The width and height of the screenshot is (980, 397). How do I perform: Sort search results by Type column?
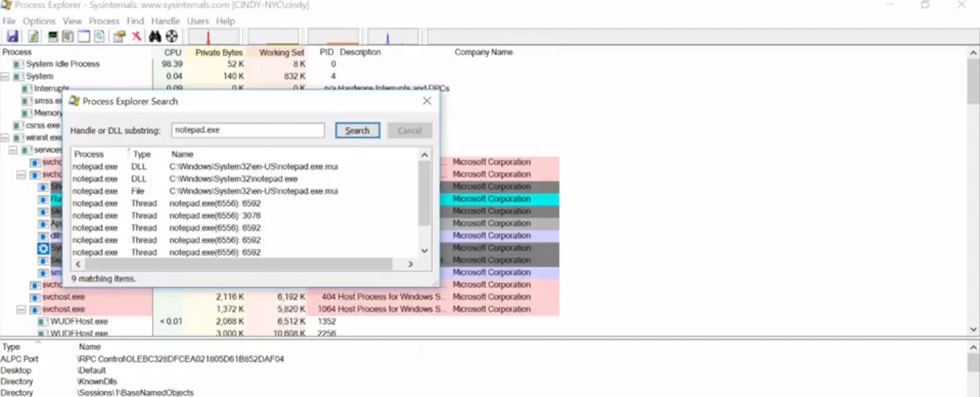coord(142,155)
